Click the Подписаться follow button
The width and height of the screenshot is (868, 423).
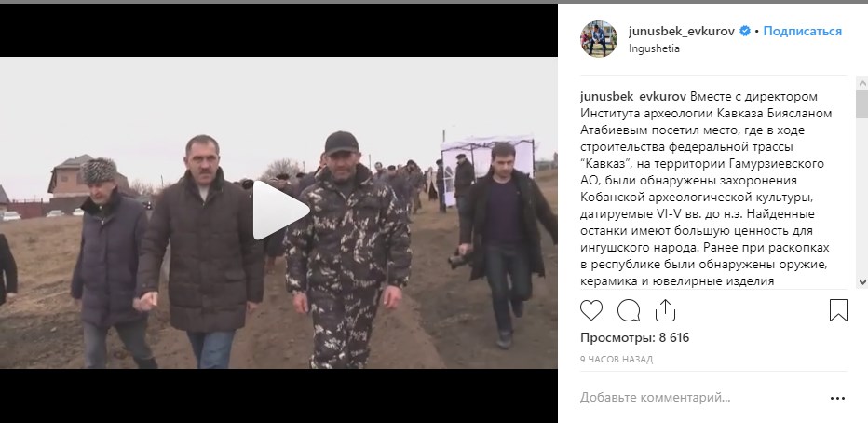[x=802, y=32]
